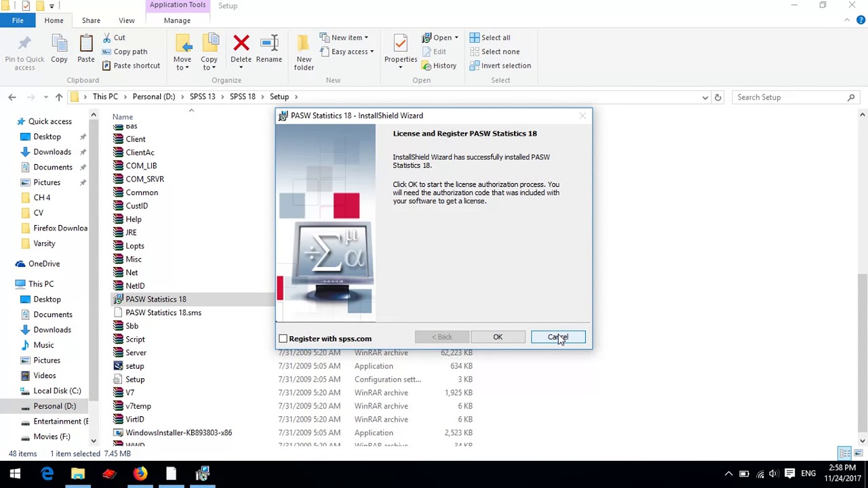Screen dimensions: 868x488
Task: Click the Pin to Quick access icon
Action: click(x=24, y=44)
